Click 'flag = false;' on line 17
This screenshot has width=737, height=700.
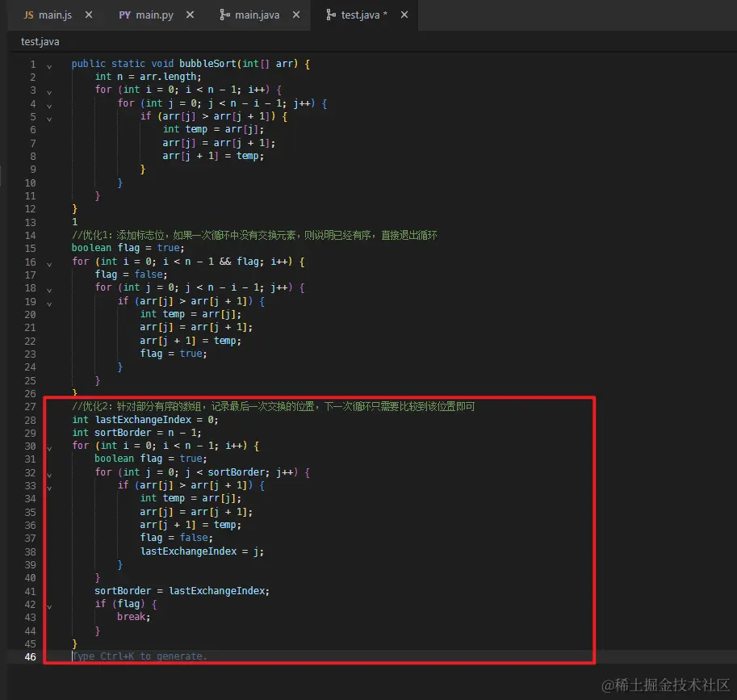point(131,274)
